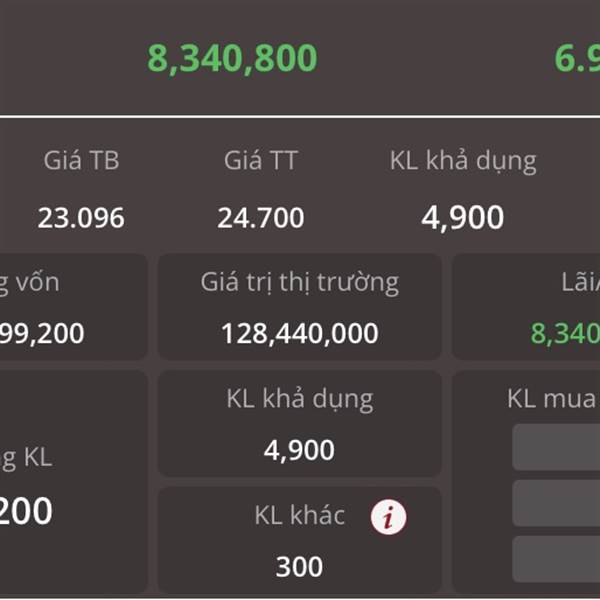Open the Giá trị thị trường card

pyautogui.click(x=300, y=307)
